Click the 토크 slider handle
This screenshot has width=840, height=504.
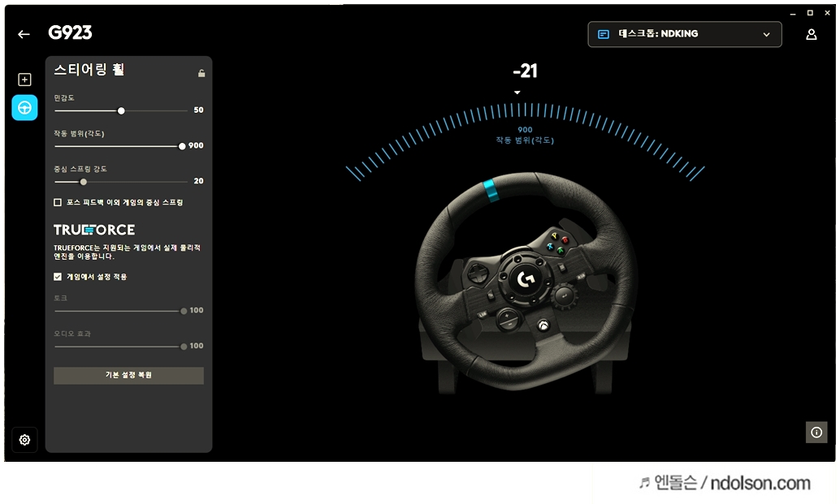(x=184, y=311)
